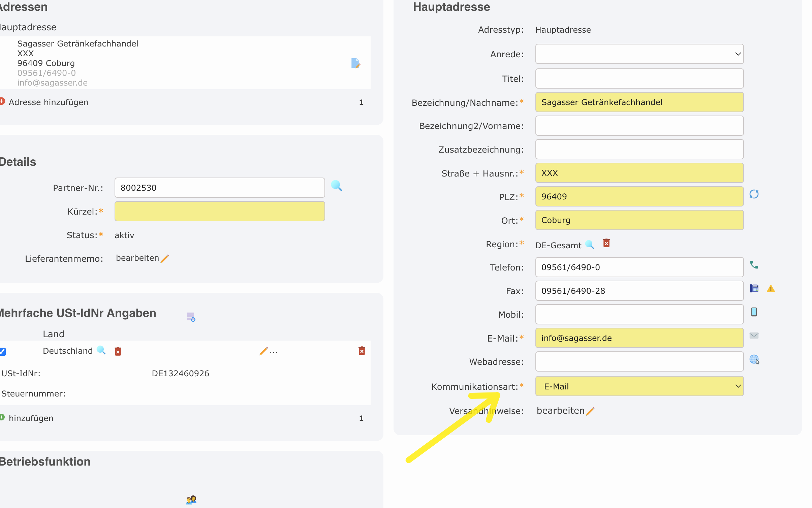Open the Region lookup magnifier
812x508 pixels.
(590, 245)
